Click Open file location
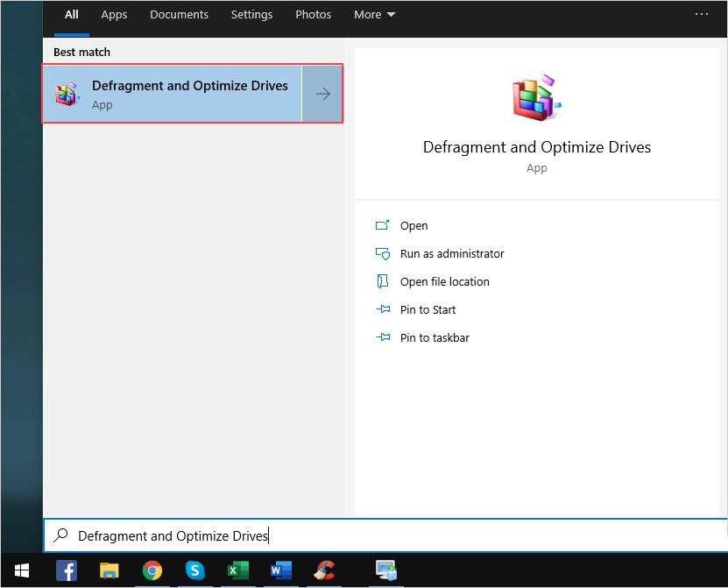Image resolution: width=728 pixels, height=588 pixels. pos(444,282)
